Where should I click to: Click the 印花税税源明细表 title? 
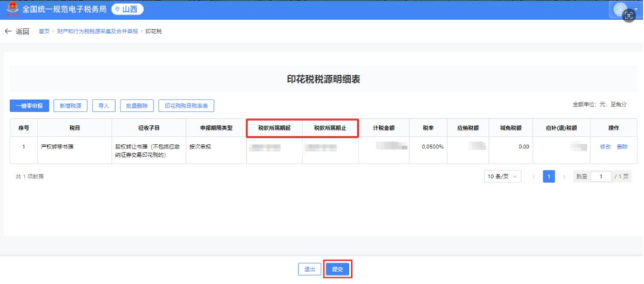tap(323, 79)
